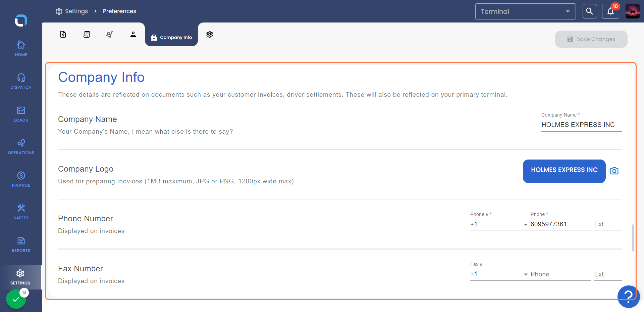Edit phone number 6095977361 field
This screenshot has height=312, width=644.
(x=560, y=224)
